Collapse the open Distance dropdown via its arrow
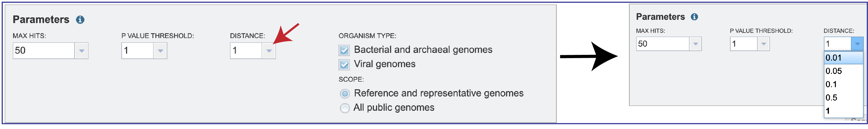The height and width of the screenshot is (129, 868). [857, 44]
